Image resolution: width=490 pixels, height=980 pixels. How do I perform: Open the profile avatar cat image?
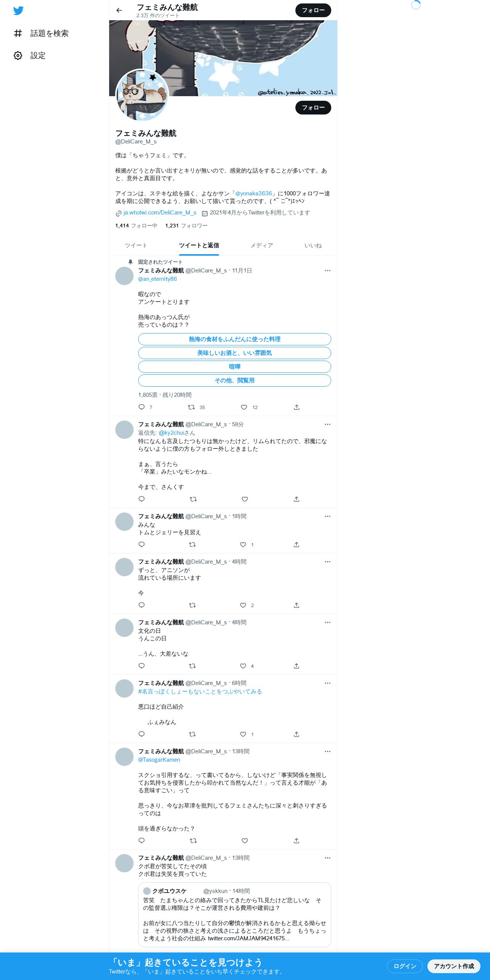coord(142,95)
